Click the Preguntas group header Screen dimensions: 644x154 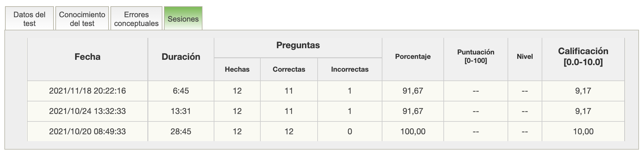[298, 45]
